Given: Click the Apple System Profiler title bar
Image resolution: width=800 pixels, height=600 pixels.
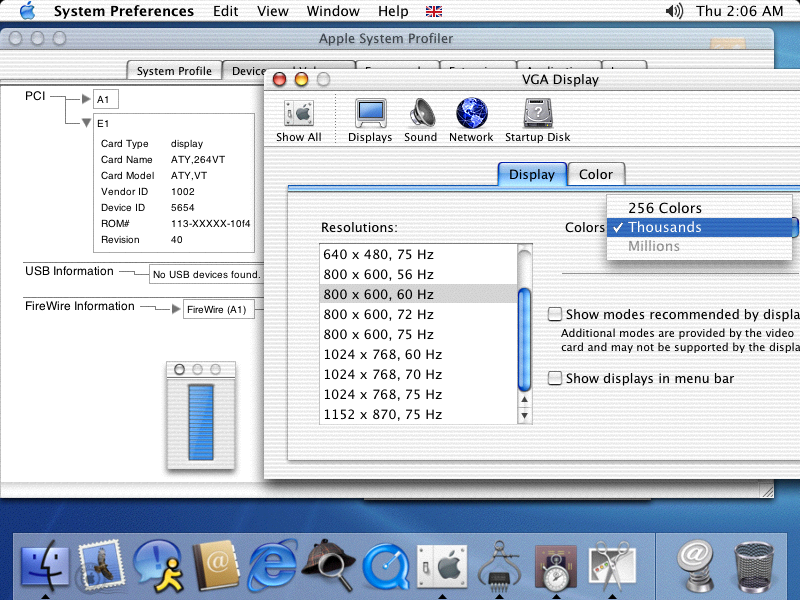Looking at the screenshot, I should (x=386, y=38).
